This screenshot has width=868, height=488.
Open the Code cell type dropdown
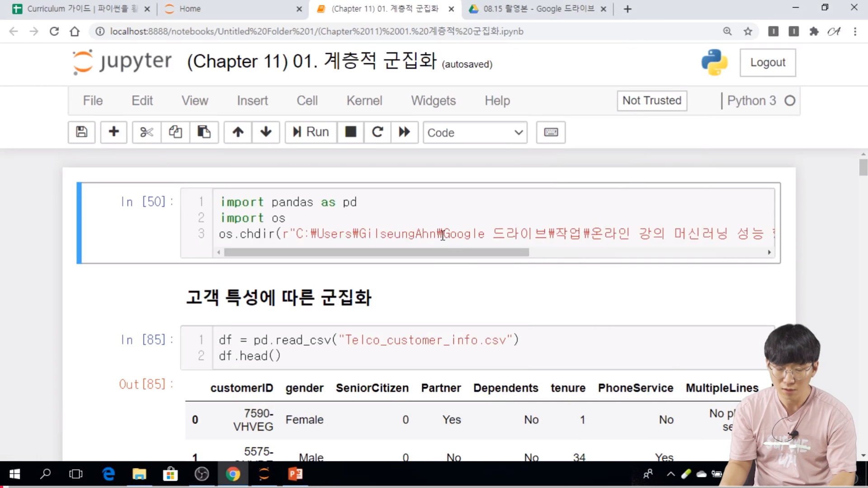pyautogui.click(x=475, y=132)
